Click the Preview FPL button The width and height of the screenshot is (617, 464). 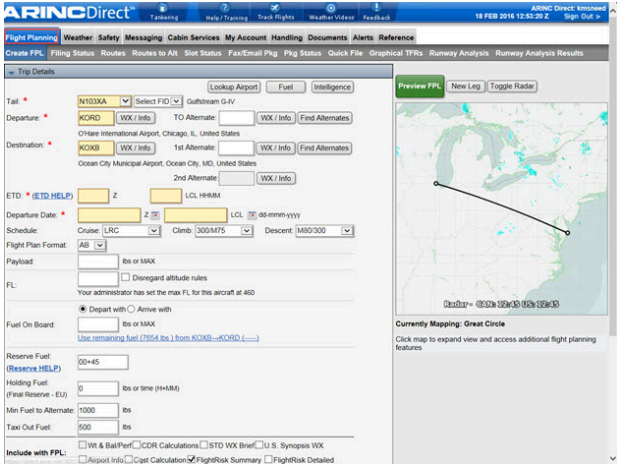419,86
